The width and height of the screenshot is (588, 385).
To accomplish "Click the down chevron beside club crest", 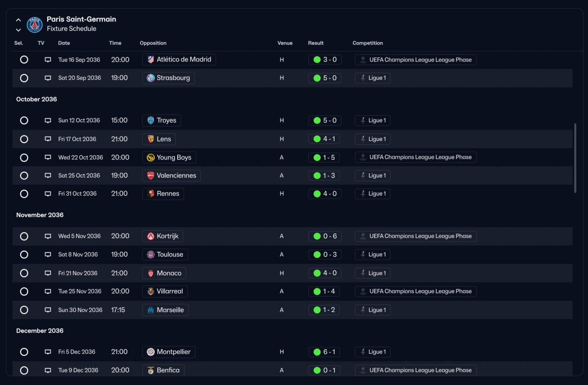I will 18,30.
